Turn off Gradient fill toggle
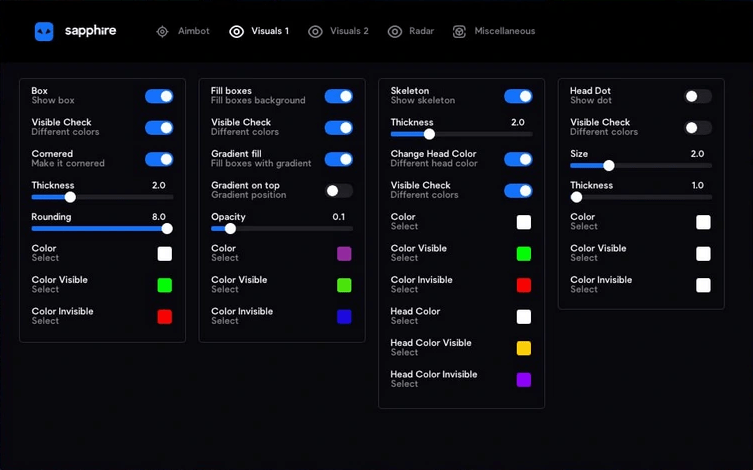Screen dimensions: 753x470 (x=339, y=159)
